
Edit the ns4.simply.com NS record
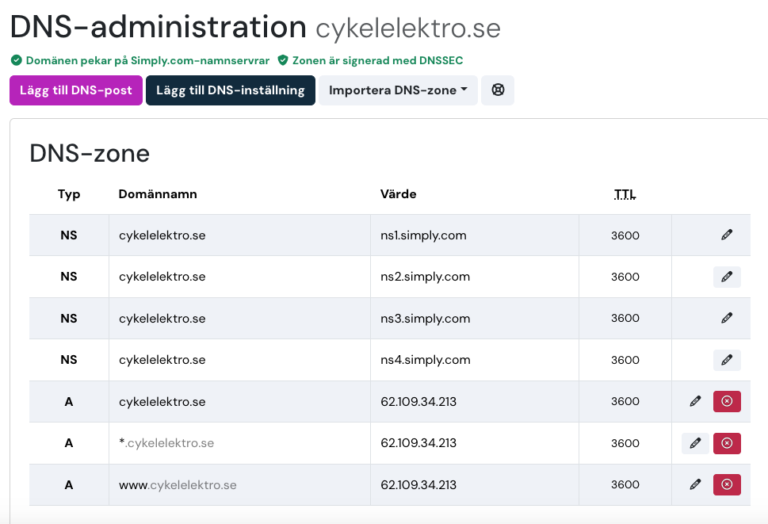coord(727,360)
